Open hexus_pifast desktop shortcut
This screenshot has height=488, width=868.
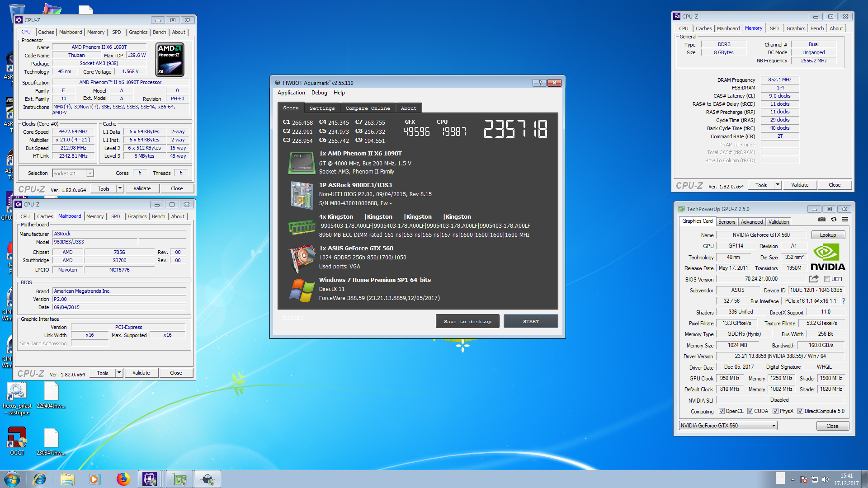(x=17, y=399)
